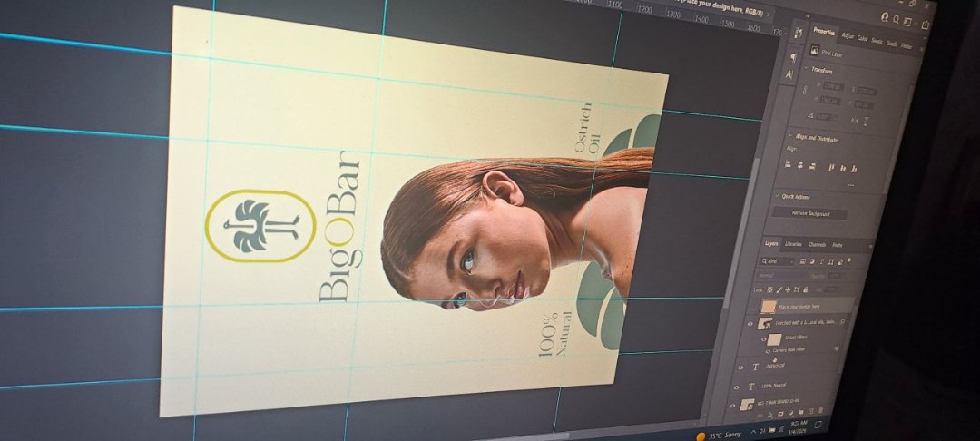Hide the 'Enriched with a b...' smart object layer

(x=750, y=324)
